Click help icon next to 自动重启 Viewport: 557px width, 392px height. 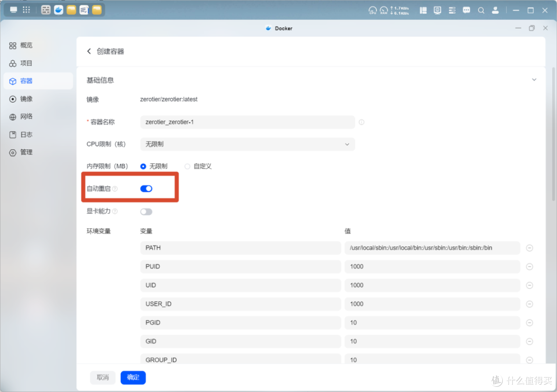[x=114, y=189]
